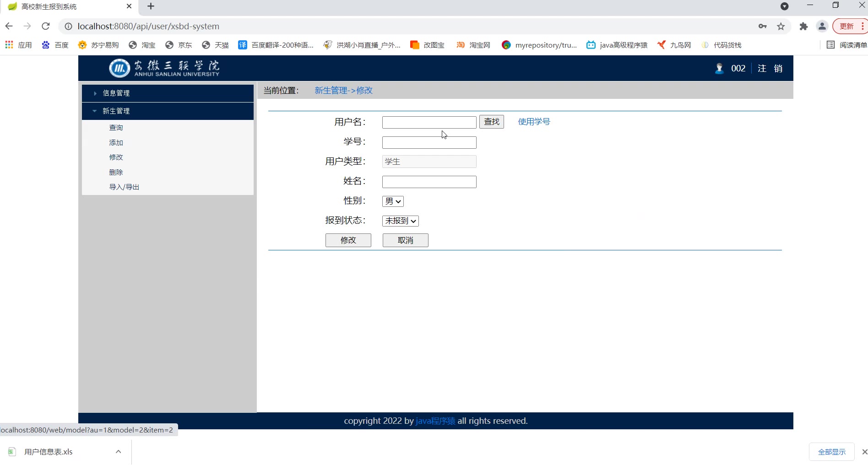Open the java高级程序猿 bookmark

coord(617,45)
